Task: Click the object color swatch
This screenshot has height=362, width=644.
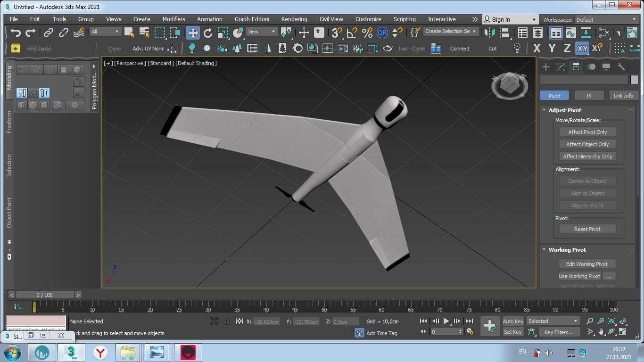Action: click(634, 80)
